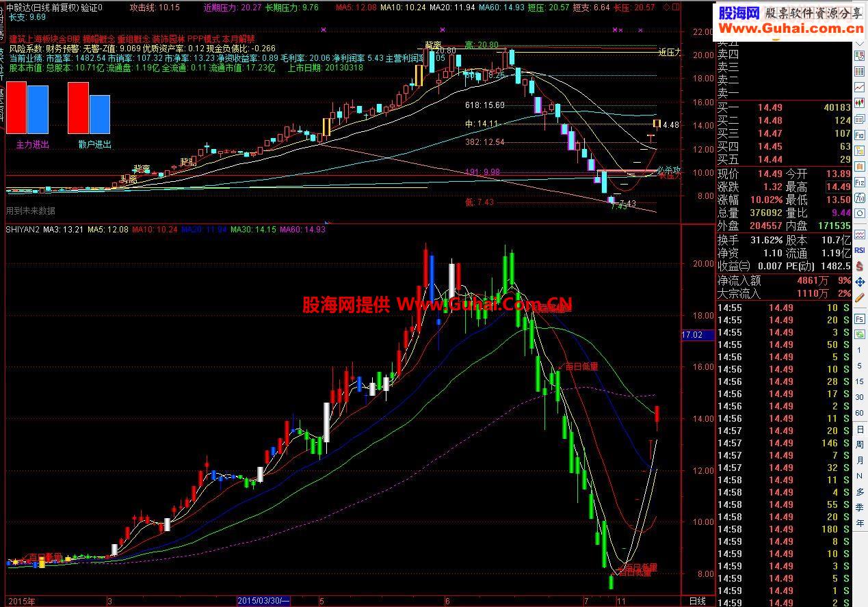Screen dimensions: 868x607
Task: Click the 散户进出 bar chart label
Action: (x=95, y=144)
